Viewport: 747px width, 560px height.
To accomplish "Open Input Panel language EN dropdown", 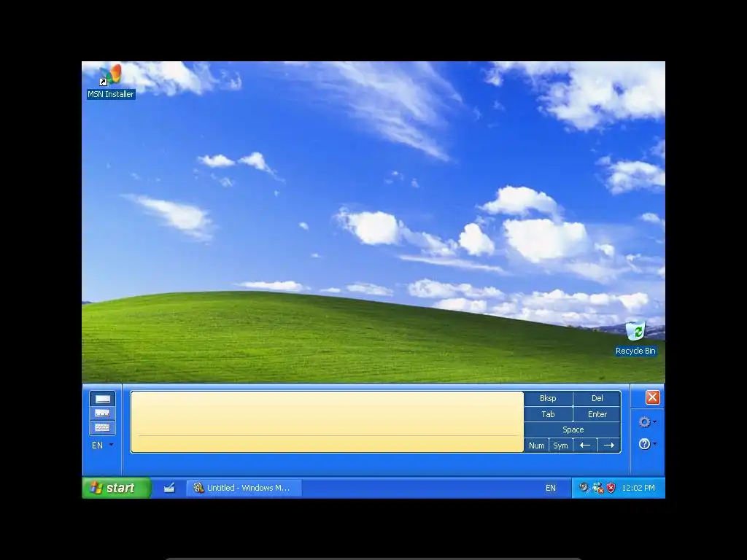I will tap(102, 446).
